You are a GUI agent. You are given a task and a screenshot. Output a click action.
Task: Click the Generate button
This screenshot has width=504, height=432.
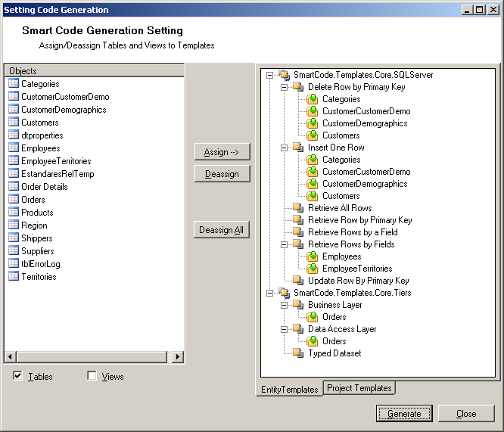point(404,413)
